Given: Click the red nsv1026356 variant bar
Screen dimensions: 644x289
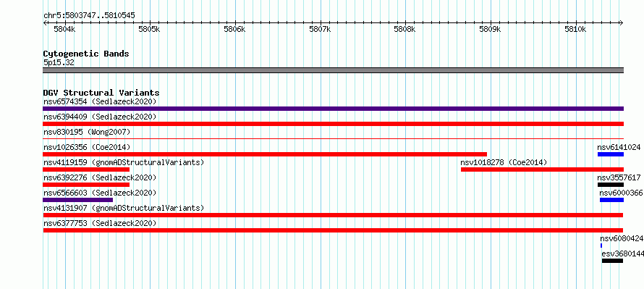Looking at the screenshot, I should (265, 154).
